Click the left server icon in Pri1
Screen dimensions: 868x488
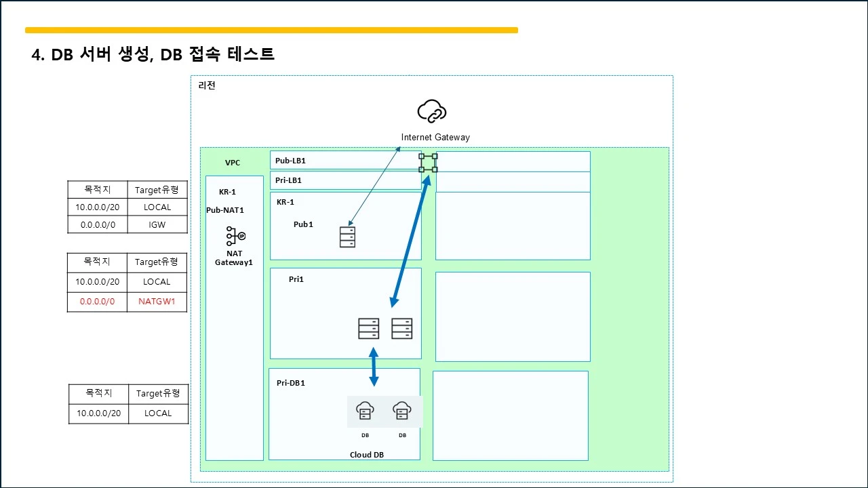click(x=369, y=329)
